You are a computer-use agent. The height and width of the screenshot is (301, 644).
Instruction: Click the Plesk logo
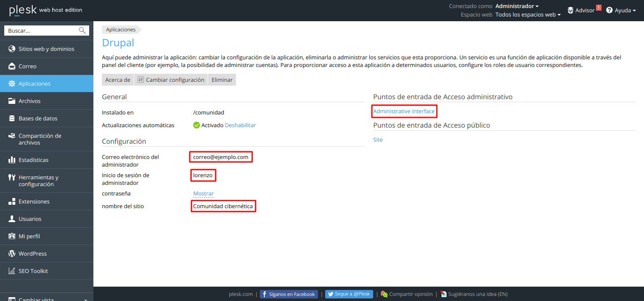coord(23,10)
